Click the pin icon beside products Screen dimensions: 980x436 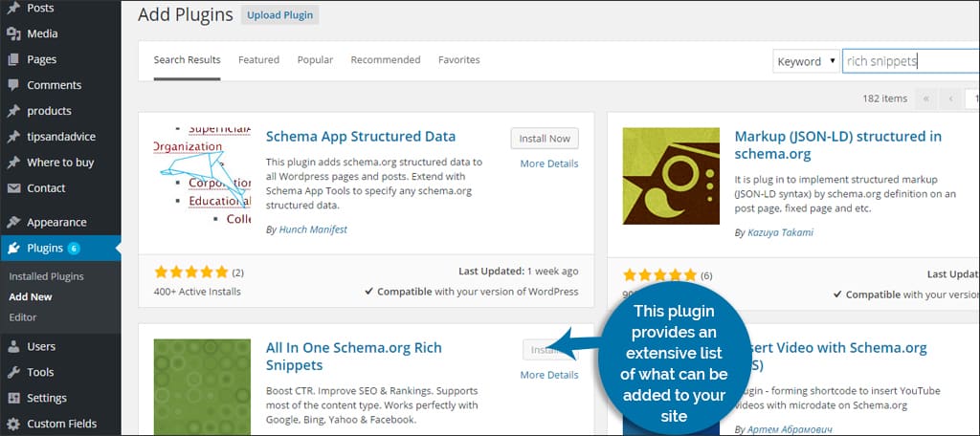point(13,111)
